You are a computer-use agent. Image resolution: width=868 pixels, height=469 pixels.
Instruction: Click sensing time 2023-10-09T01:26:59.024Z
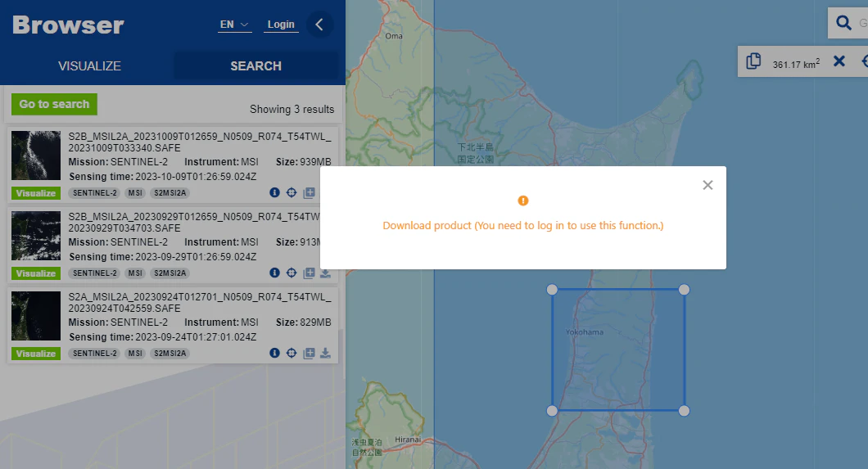(196, 177)
